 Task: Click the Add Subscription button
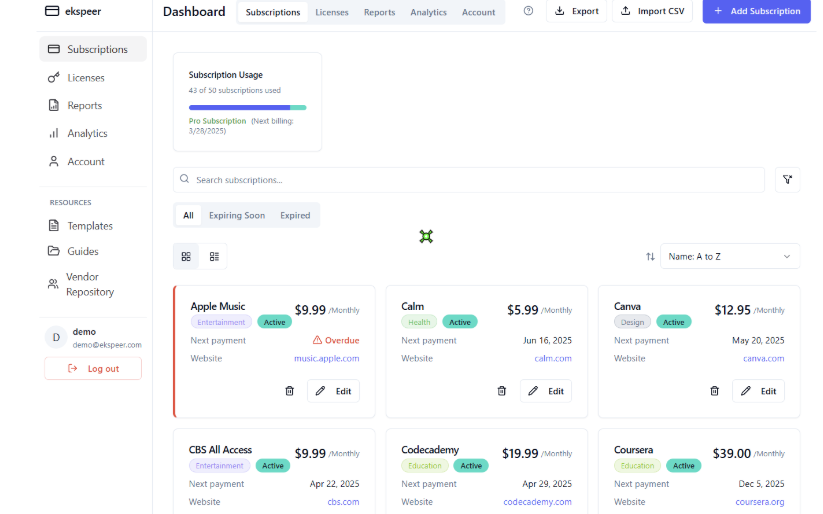(x=756, y=11)
